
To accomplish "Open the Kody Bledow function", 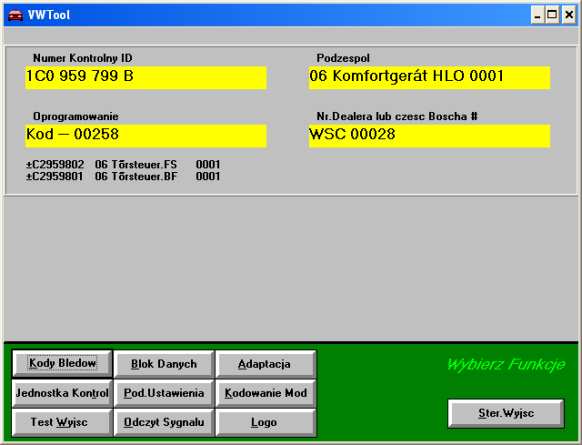I will pos(62,363).
